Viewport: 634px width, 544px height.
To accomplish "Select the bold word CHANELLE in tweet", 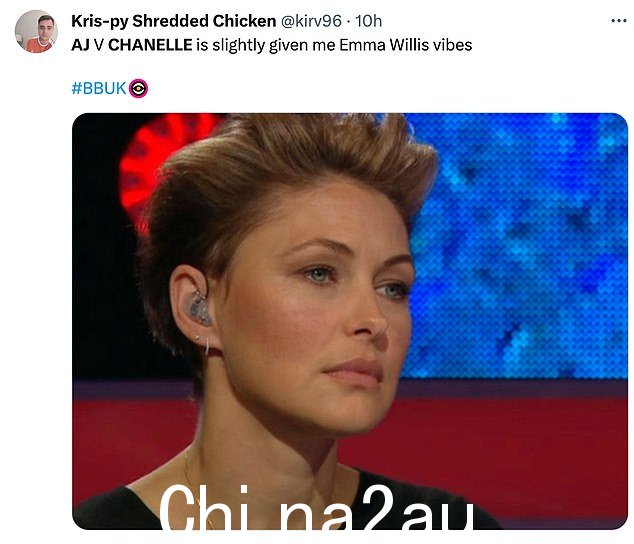I will click(150, 45).
